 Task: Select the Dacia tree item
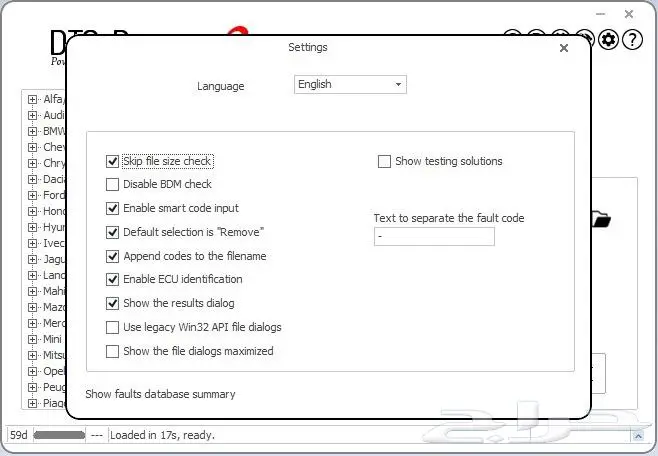pyautogui.click(x=54, y=179)
